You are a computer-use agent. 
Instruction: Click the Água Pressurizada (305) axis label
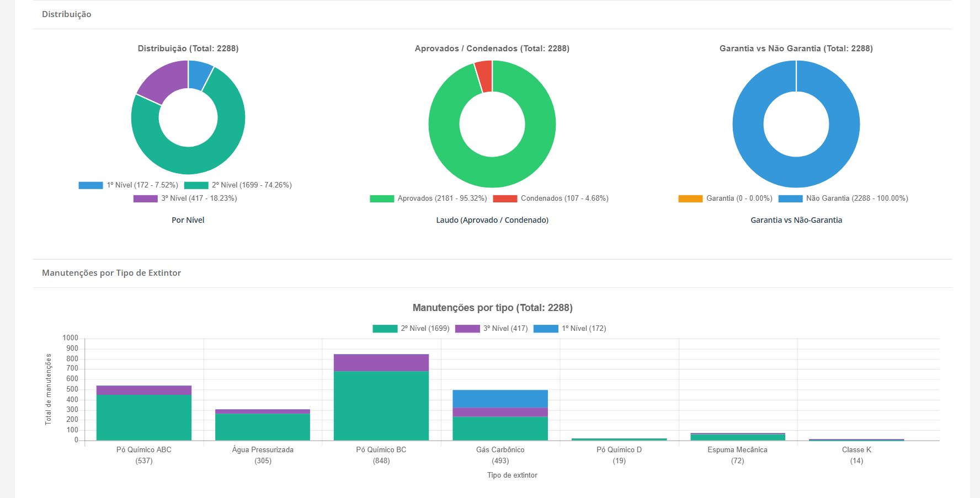click(x=263, y=456)
